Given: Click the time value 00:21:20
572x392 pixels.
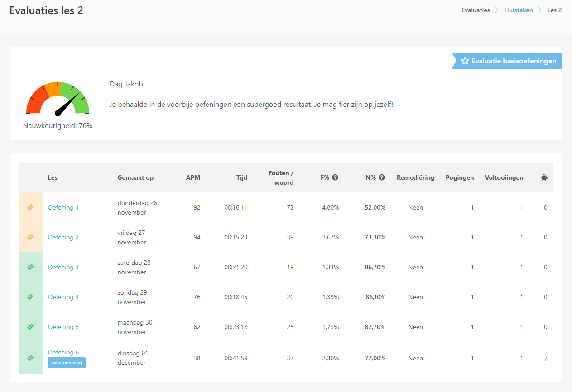Looking at the screenshot, I should tap(236, 267).
